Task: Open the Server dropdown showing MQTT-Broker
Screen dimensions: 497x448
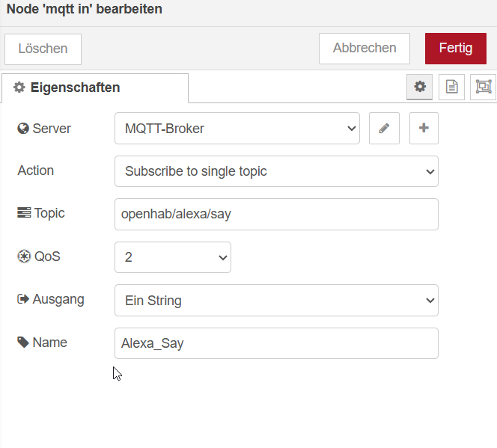Action: [237, 129]
